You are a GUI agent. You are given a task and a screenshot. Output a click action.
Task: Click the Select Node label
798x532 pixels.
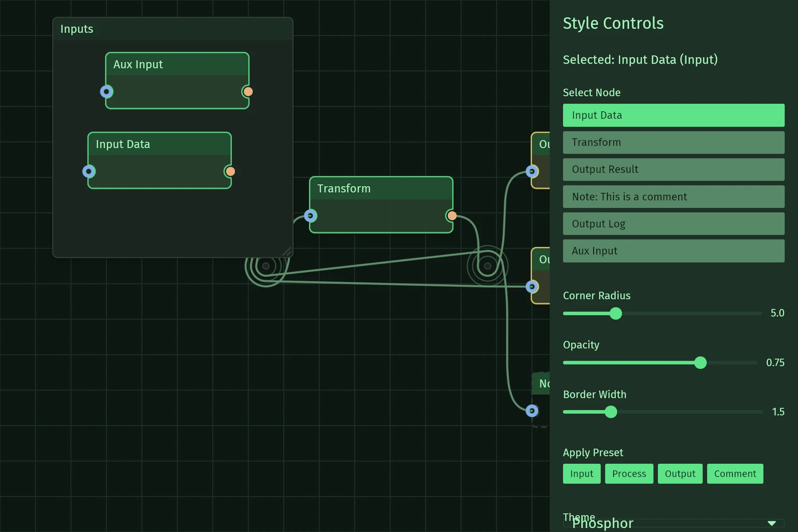(x=591, y=93)
